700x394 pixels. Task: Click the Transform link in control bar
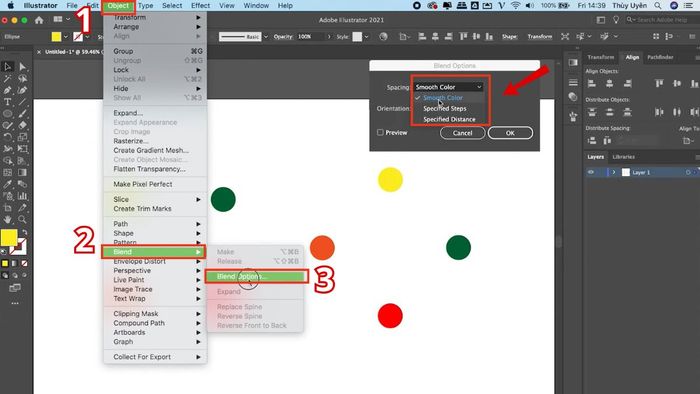(540, 37)
